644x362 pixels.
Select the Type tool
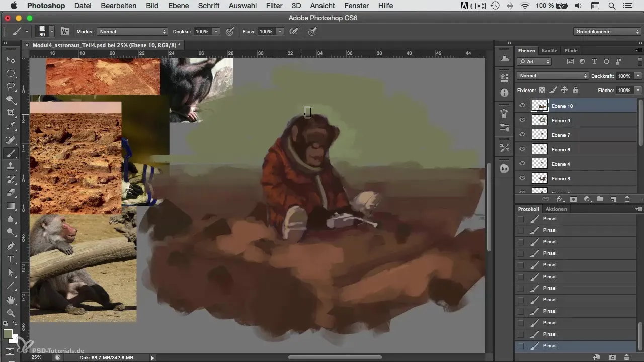10,259
